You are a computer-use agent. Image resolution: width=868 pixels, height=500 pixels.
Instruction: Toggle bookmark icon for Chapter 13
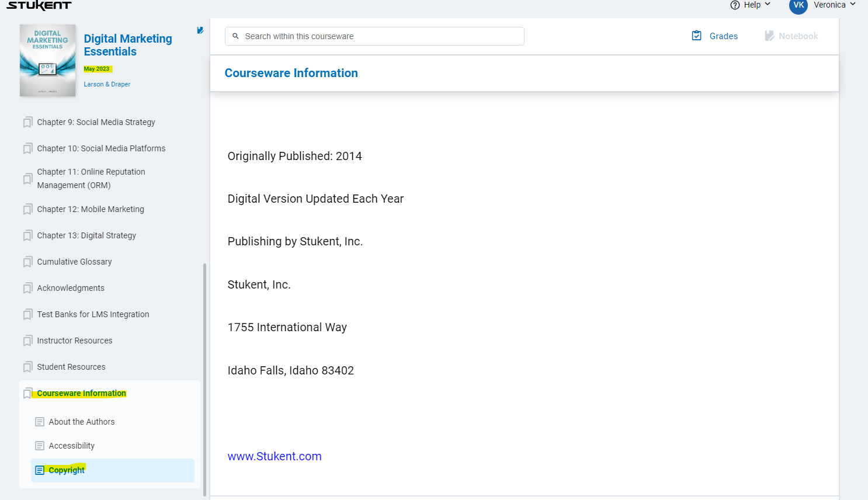click(x=27, y=235)
